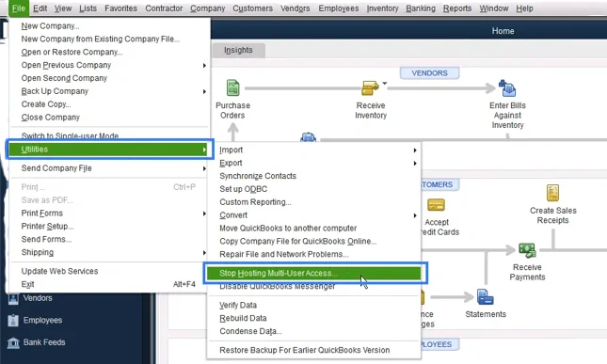Expand the Convert submenu
Screen dimensions: 607x364
[x=415, y=215]
